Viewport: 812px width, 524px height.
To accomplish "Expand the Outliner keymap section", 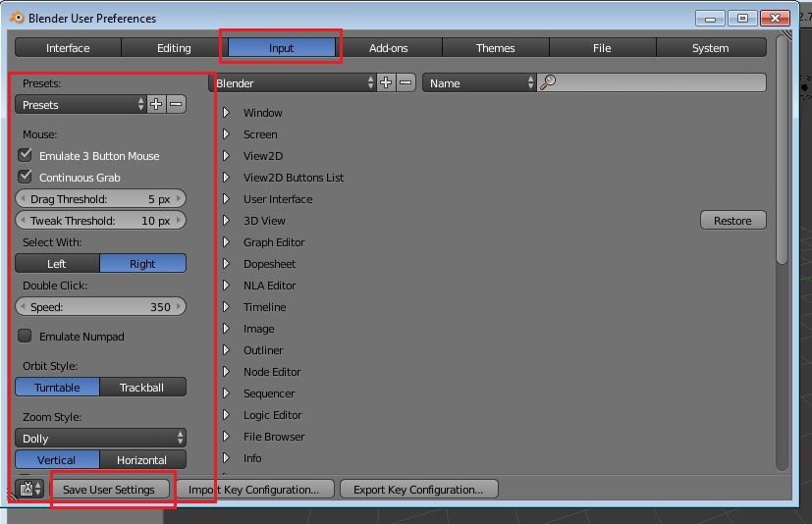I will pos(226,350).
